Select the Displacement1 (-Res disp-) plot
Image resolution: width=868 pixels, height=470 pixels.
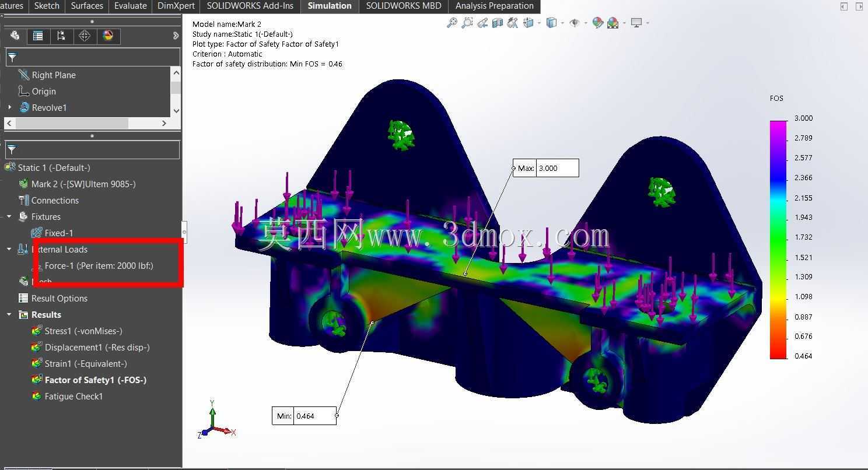(97, 347)
